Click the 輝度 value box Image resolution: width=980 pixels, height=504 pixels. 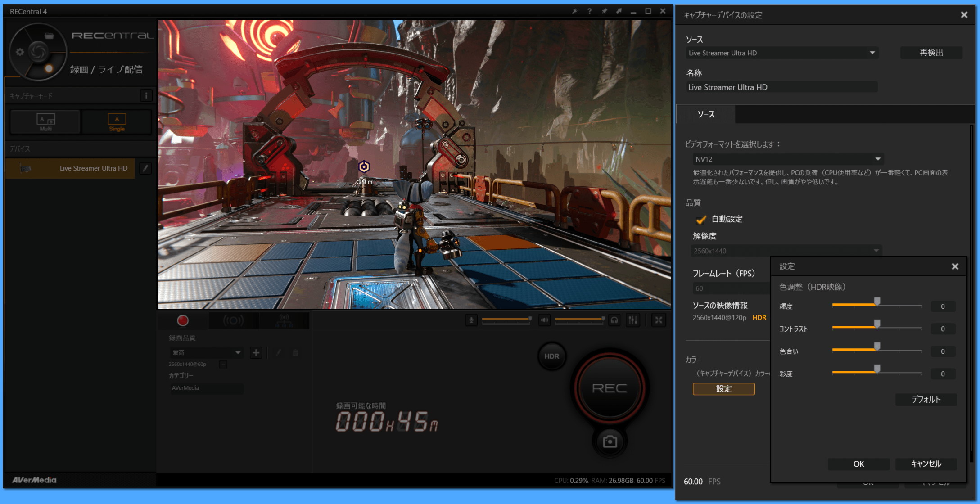tap(943, 306)
